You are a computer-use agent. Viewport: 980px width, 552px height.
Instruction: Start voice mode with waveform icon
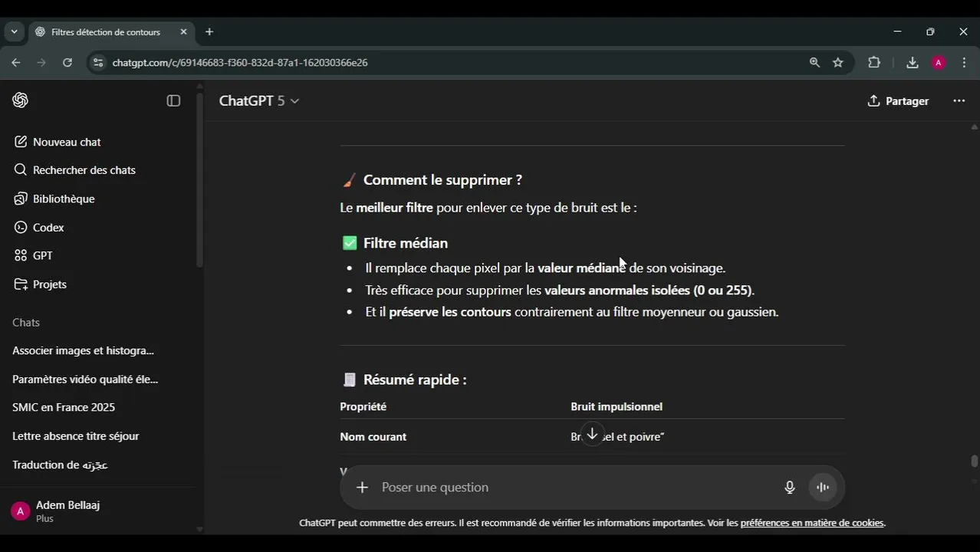coord(823,488)
